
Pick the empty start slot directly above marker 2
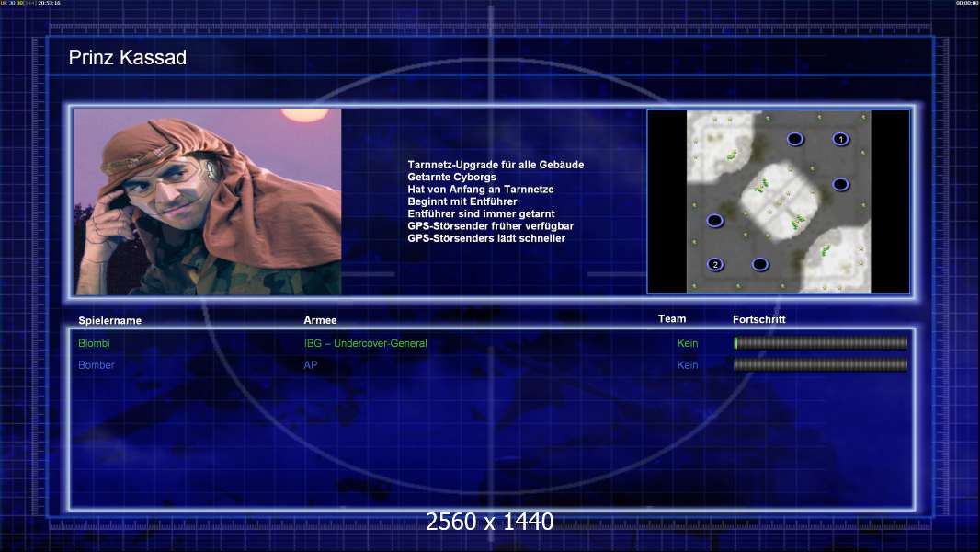(x=714, y=221)
